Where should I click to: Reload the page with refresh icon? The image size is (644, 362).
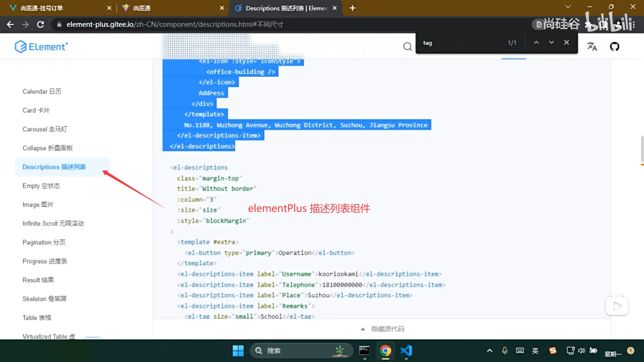click(41, 24)
